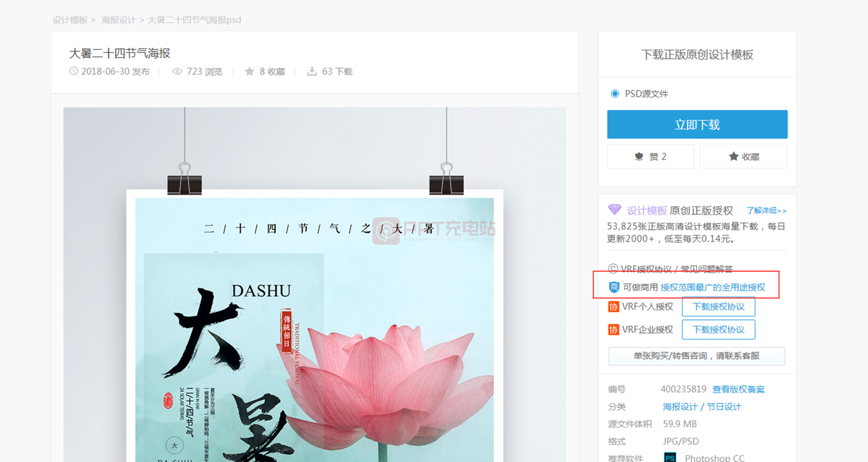
Task: Click the purple diamond icon
Action: [x=615, y=210]
